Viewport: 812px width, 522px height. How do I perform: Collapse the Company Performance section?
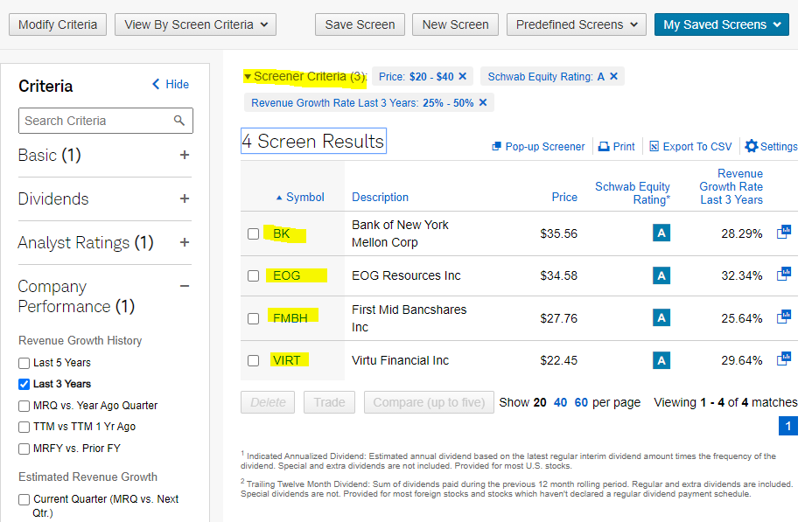coord(185,286)
